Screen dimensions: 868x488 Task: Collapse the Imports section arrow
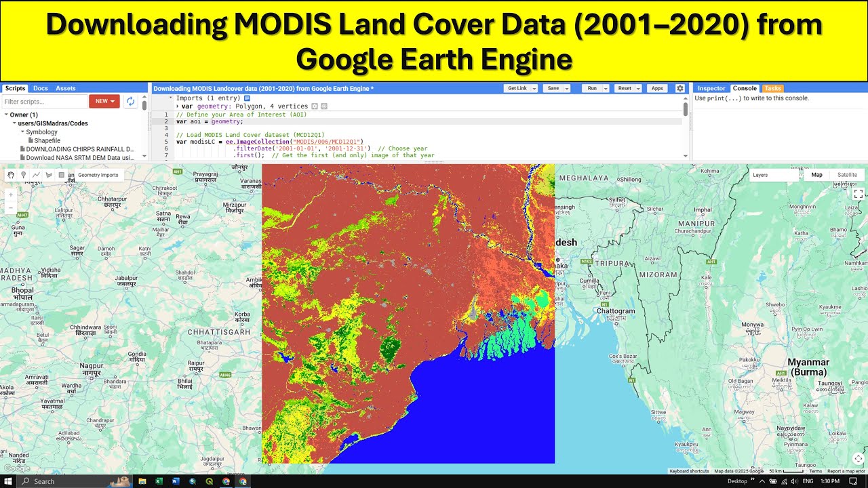(170, 98)
